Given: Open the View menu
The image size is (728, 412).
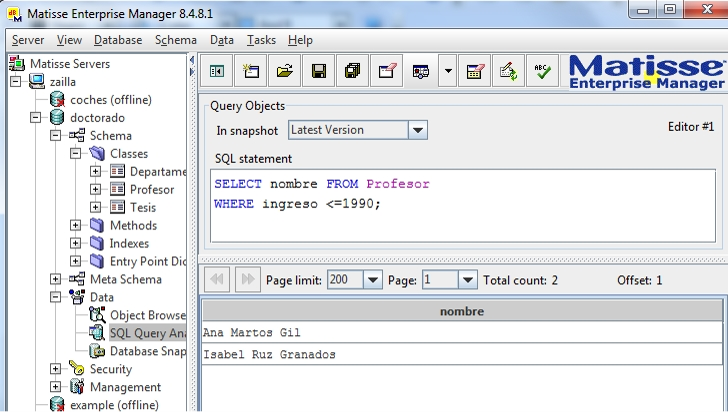Looking at the screenshot, I should (x=69, y=40).
